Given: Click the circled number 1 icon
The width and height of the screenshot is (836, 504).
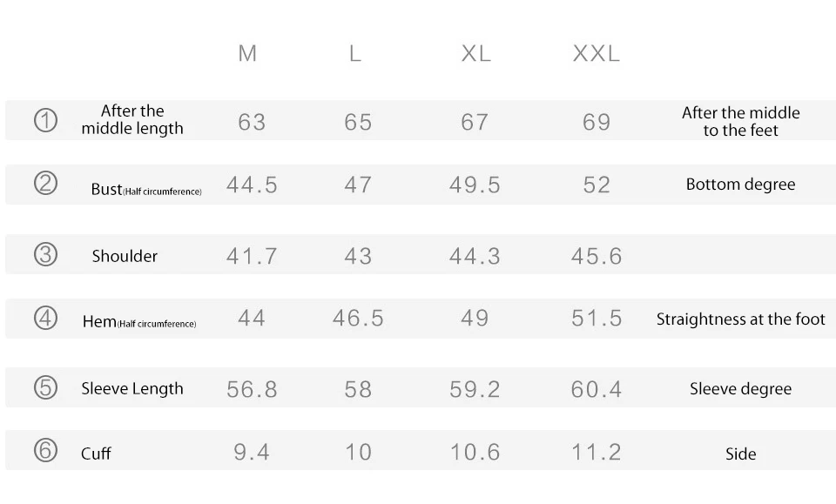Looking at the screenshot, I should pyautogui.click(x=45, y=120).
